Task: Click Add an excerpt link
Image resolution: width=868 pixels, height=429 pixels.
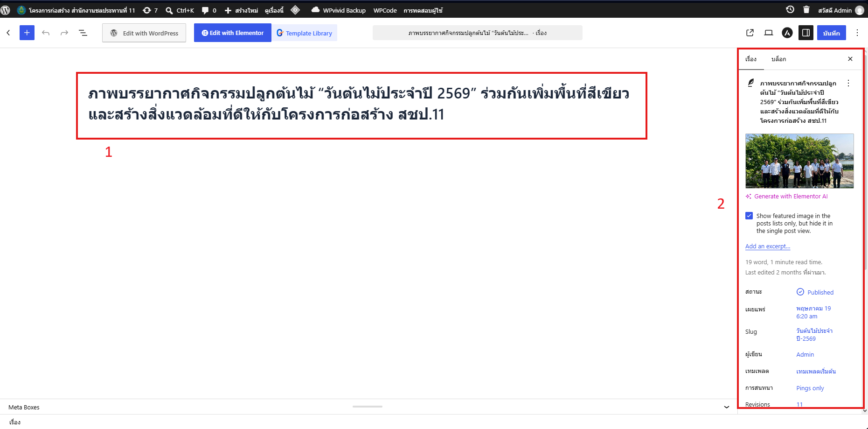Action: [768, 246]
